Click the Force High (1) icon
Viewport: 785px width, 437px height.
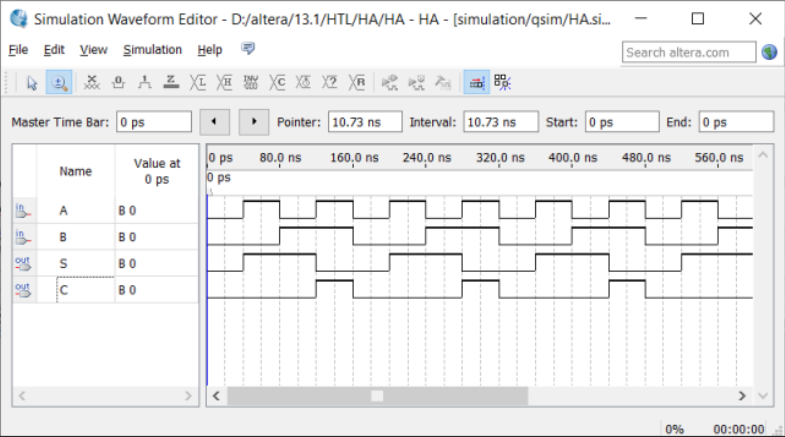pyautogui.click(x=145, y=83)
